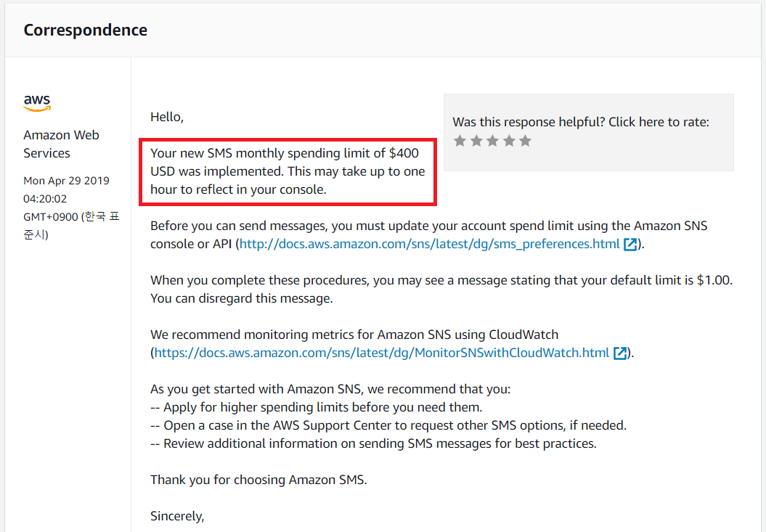
Task: Click the Correspondence heading
Action: click(x=85, y=30)
